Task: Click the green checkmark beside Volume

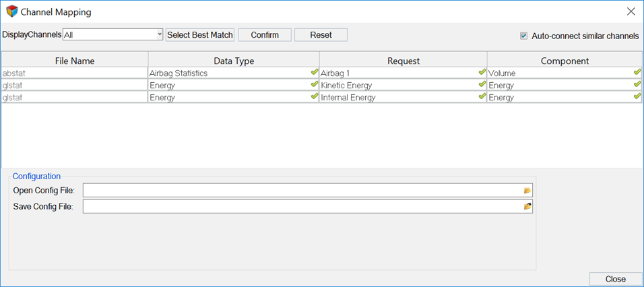Action: tap(637, 72)
